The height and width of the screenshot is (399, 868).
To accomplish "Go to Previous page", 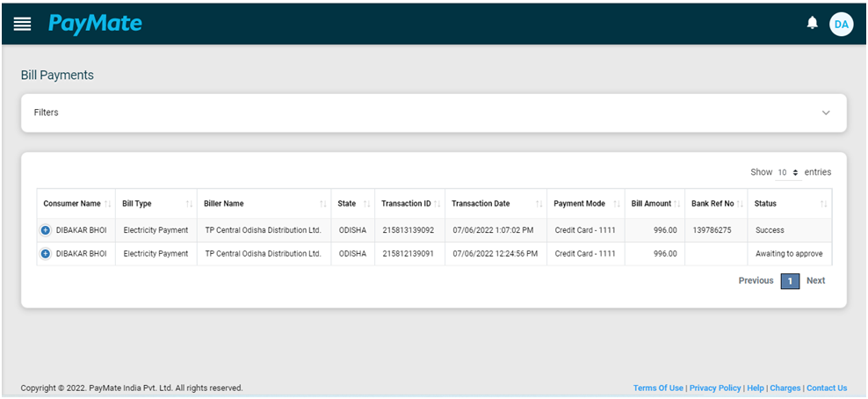I will 756,280.
